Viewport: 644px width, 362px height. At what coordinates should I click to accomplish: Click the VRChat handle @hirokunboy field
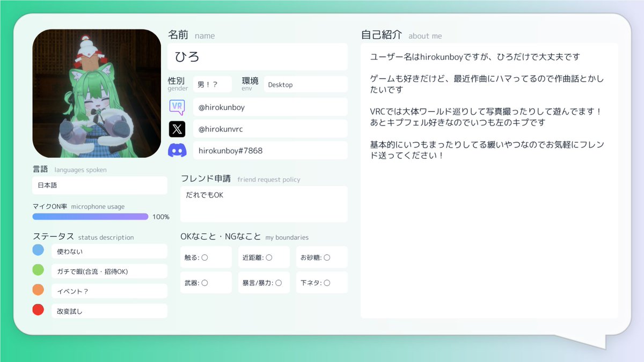coord(270,107)
